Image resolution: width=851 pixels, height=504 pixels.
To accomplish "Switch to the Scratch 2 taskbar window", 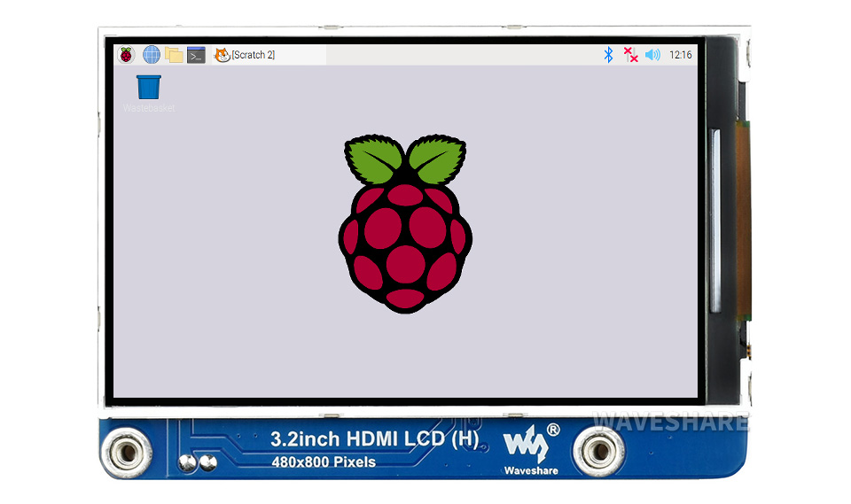I will [269, 55].
